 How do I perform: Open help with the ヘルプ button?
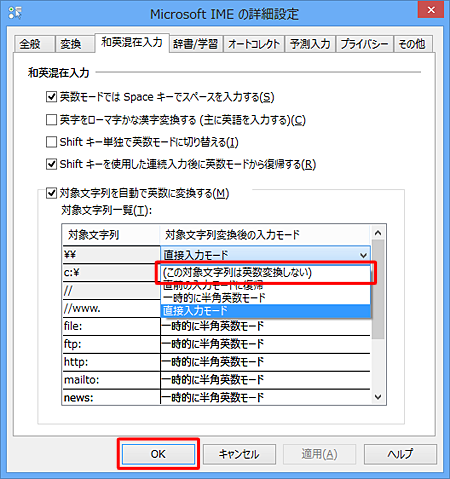click(400, 454)
